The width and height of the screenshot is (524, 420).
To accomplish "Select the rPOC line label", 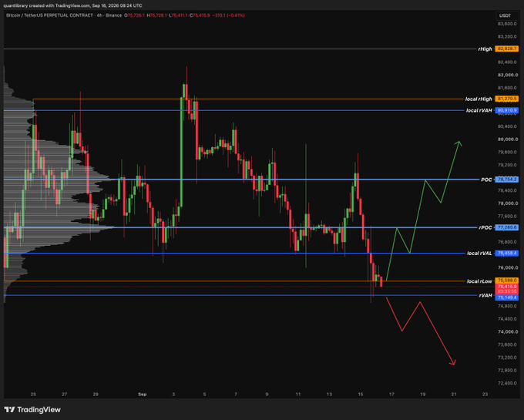I will [x=485, y=227].
